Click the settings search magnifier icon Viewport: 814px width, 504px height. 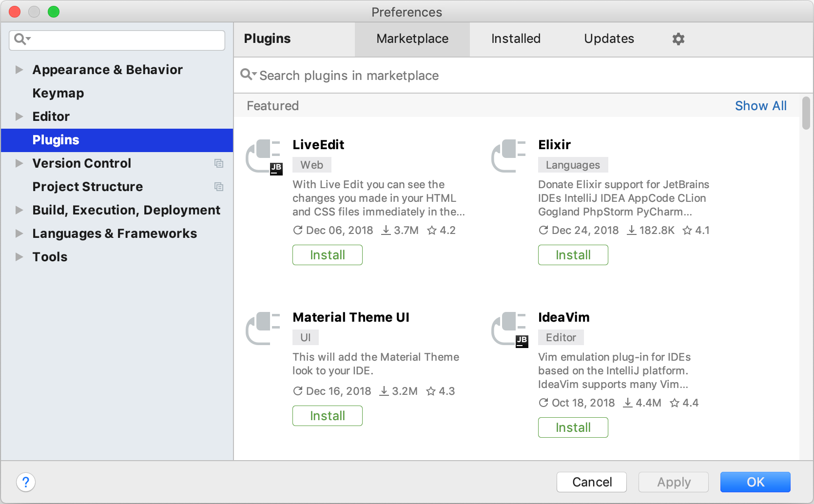click(x=22, y=39)
